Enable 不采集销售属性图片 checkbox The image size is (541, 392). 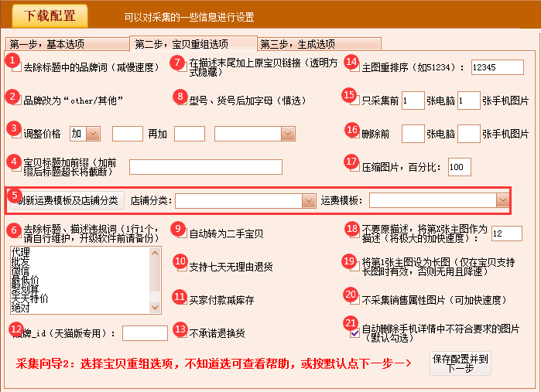354,300
